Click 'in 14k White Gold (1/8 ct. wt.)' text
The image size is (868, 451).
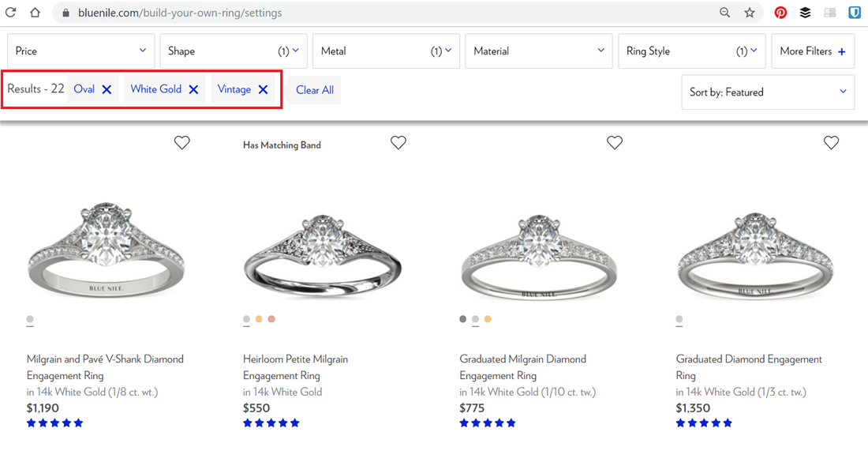tap(92, 393)
